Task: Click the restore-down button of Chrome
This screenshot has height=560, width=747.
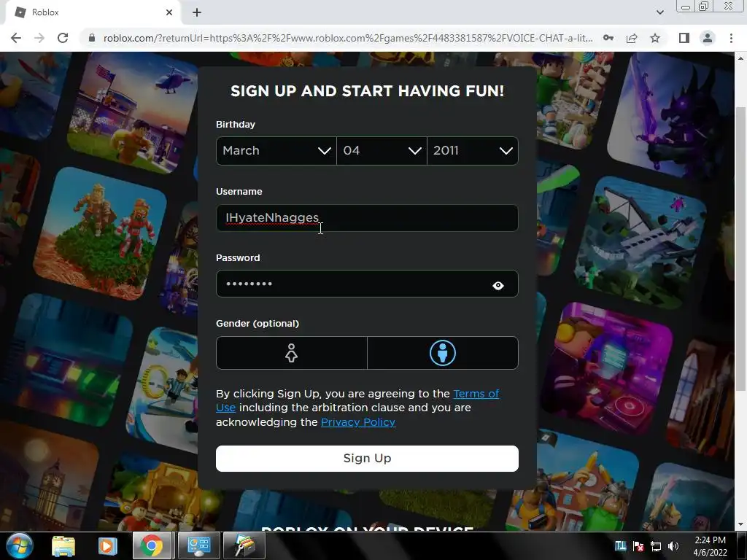Action: point(704,6)
